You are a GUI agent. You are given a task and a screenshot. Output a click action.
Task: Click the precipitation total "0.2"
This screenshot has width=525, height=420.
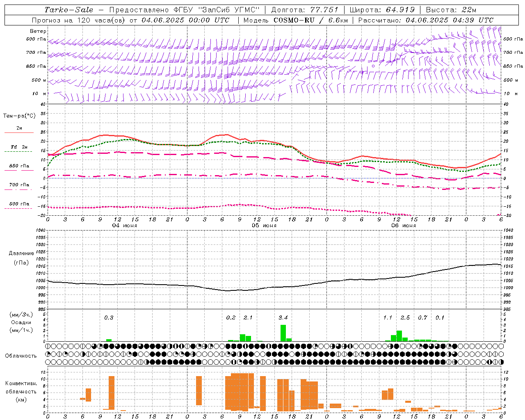tap(231, 318)
